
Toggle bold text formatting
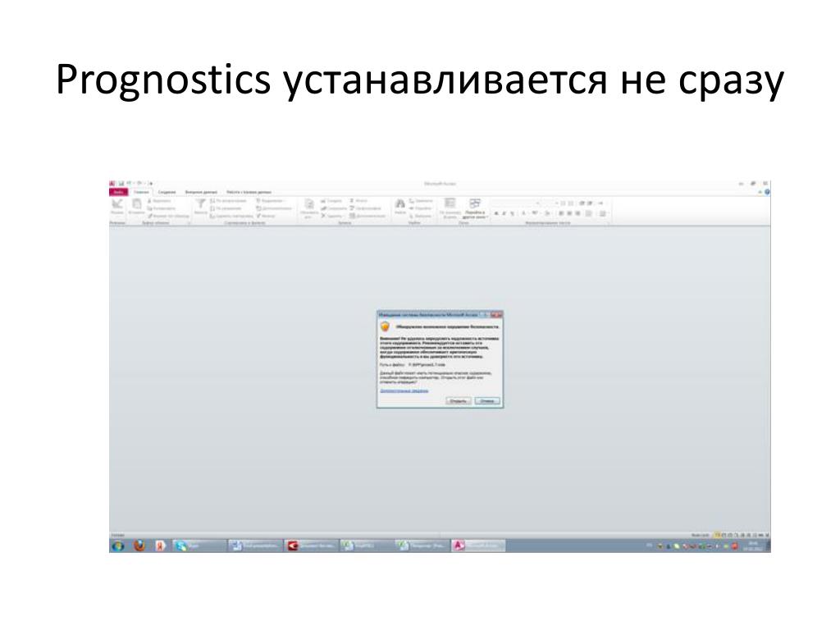point(496,214)
